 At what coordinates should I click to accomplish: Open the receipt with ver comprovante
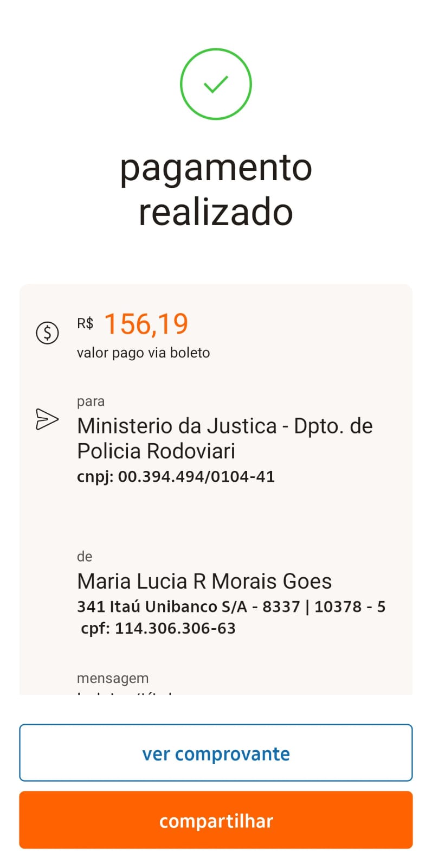(216, 753)
